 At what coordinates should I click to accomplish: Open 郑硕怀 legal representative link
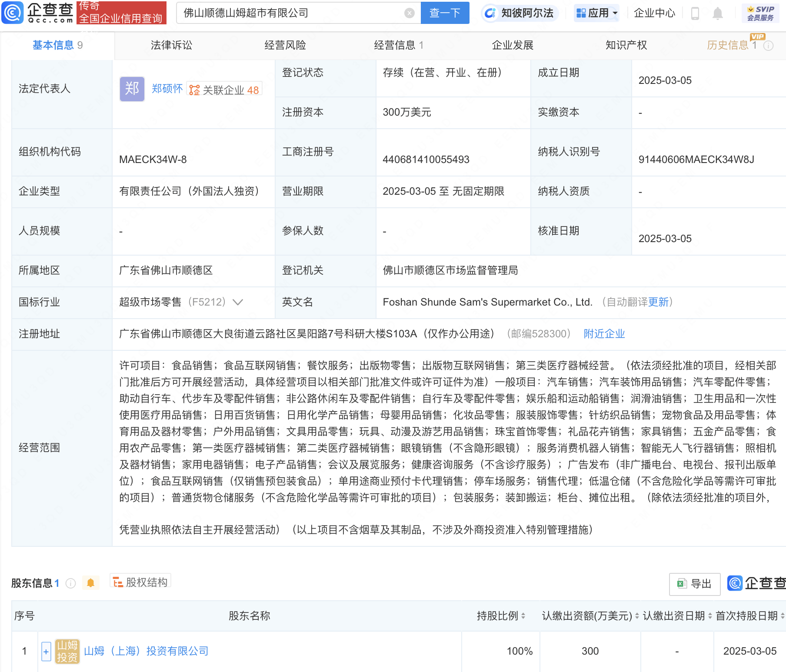click(x=167, y=89)
